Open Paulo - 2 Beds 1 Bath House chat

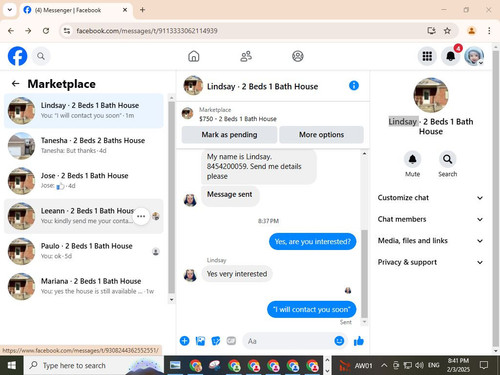coord(84,251)
